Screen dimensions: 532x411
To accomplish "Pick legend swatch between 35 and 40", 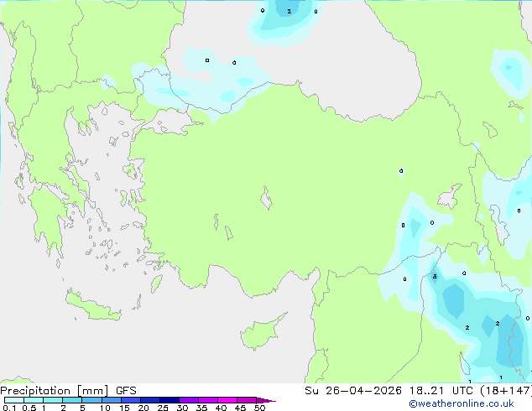I will [208, 400].
